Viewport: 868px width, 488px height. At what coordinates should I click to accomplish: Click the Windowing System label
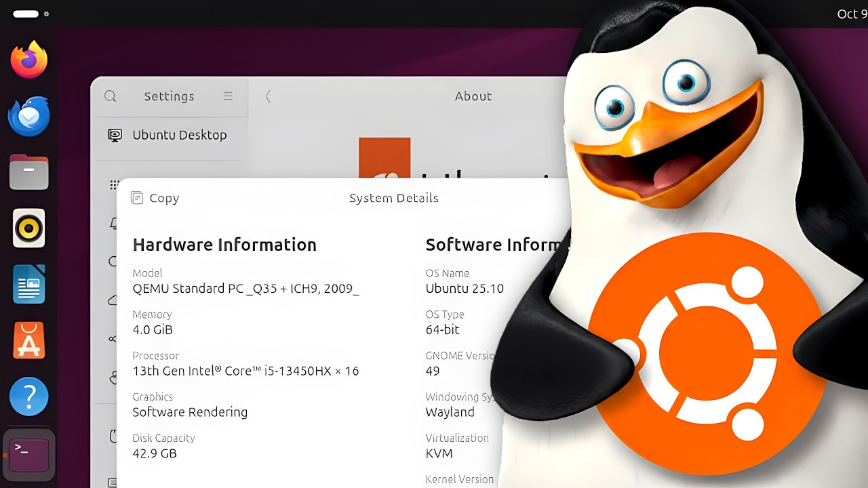pos(460,397)
